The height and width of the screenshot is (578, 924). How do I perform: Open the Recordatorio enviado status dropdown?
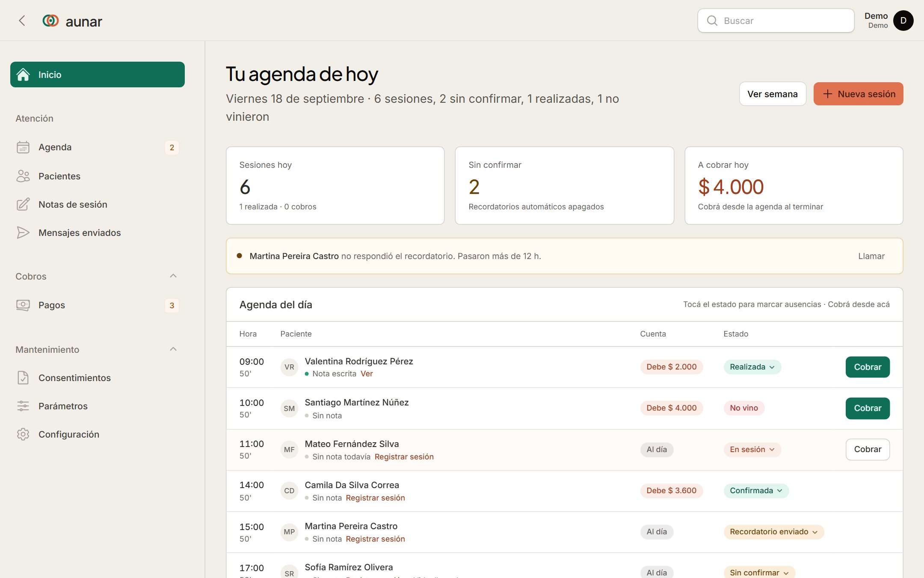(x=774, y=532)
